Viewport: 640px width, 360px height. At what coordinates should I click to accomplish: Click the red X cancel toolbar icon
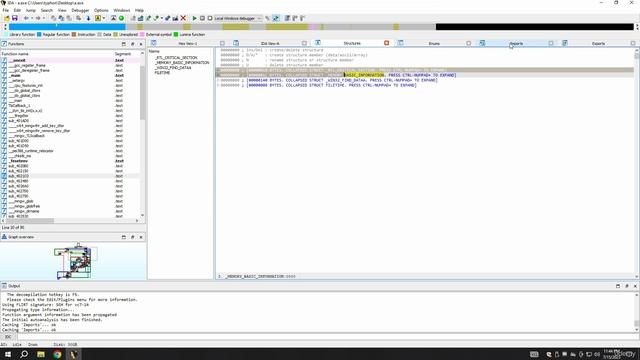point(183,18)
